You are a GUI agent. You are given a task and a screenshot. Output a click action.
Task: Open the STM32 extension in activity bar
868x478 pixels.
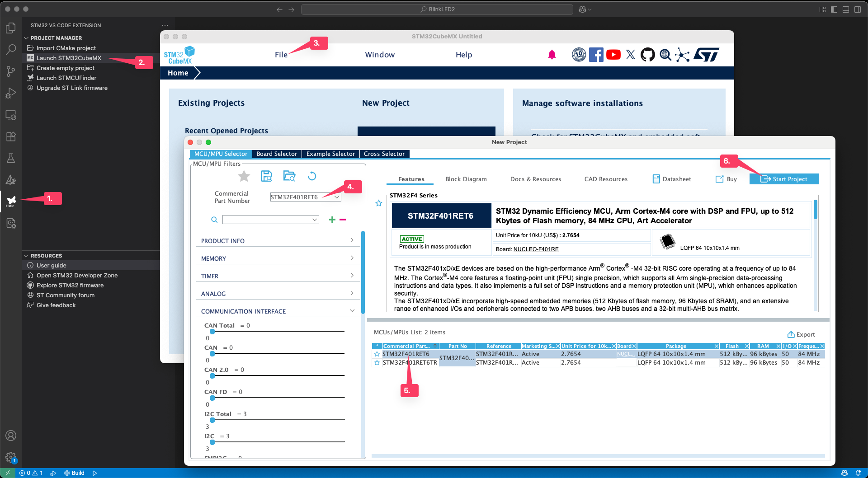(x=11, y=200)
